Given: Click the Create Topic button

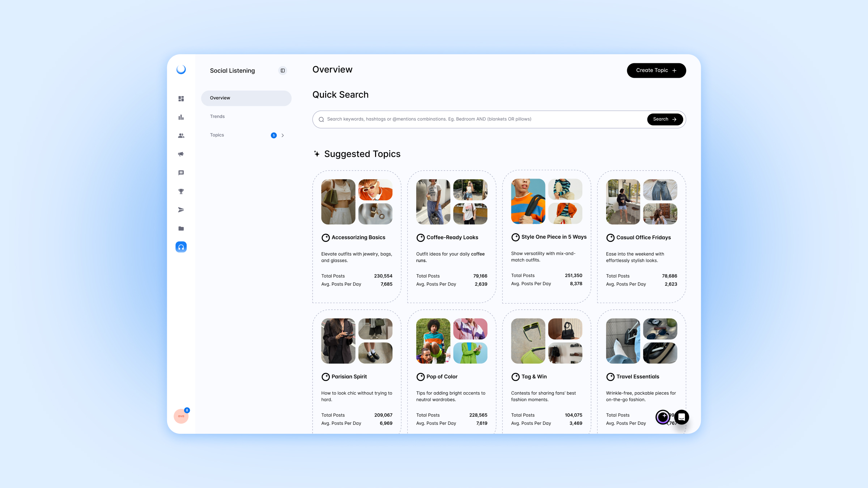Looking at the screenshot, I should (656, 70).
